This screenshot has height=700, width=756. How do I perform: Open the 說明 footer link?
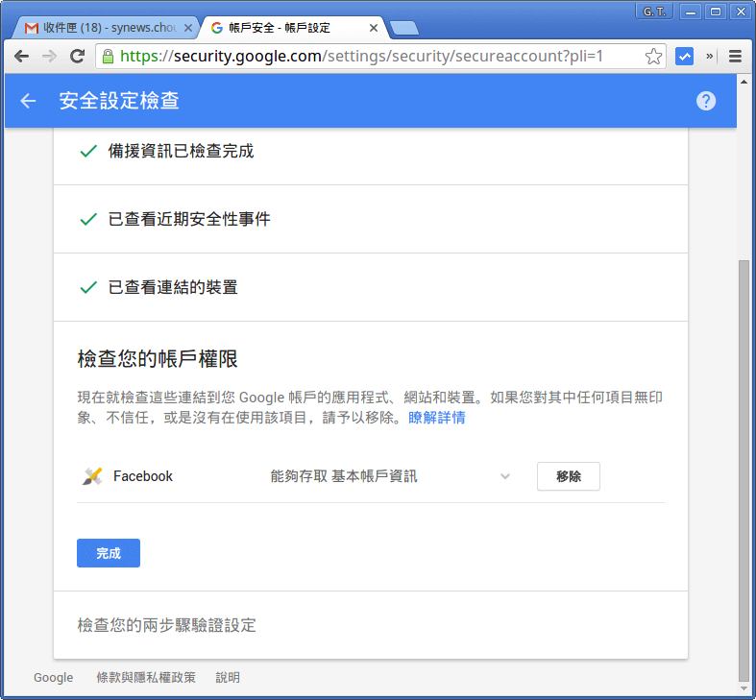coord(228,677)
